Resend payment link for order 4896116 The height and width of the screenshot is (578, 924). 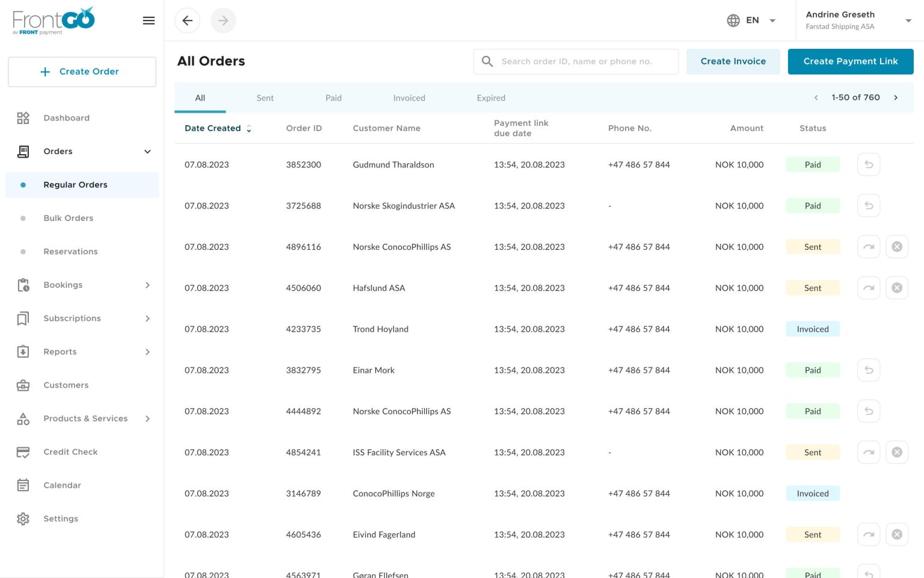click(x=868, y=247)
